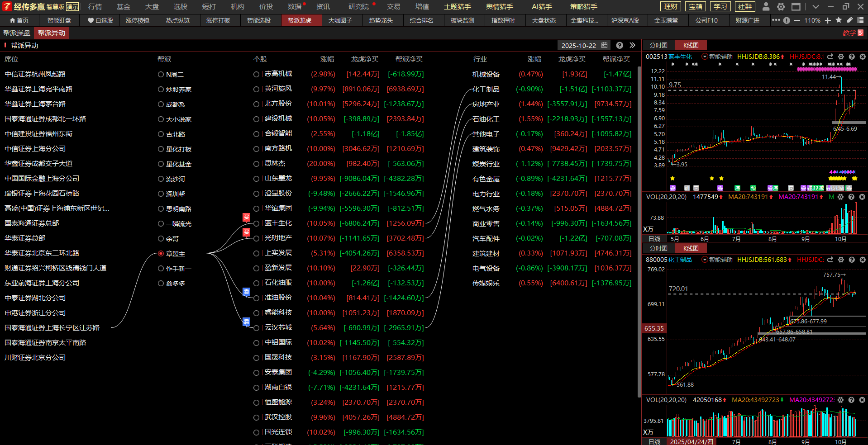
Task: Switch to the 帮派操盘 tab
Action: click(x=17, y=33)
